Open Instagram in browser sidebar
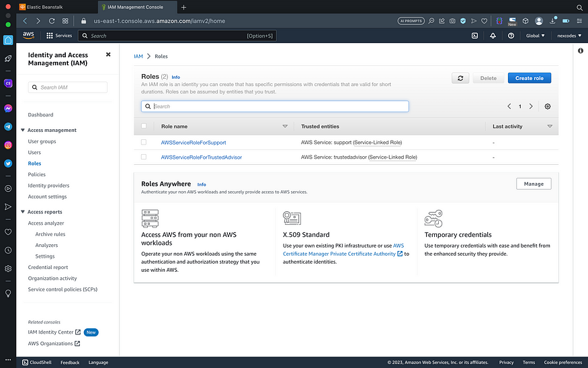Screen dimensions: 588x368 point(8,145)
